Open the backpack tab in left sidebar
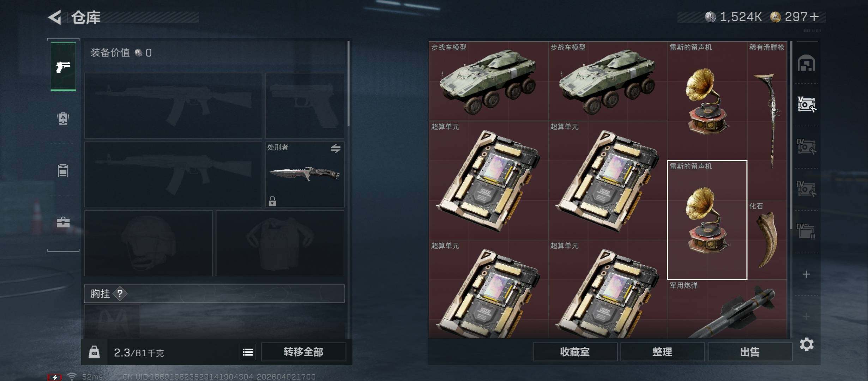The image size is (868, 381). pyautogui.click(x=63, y=119)
